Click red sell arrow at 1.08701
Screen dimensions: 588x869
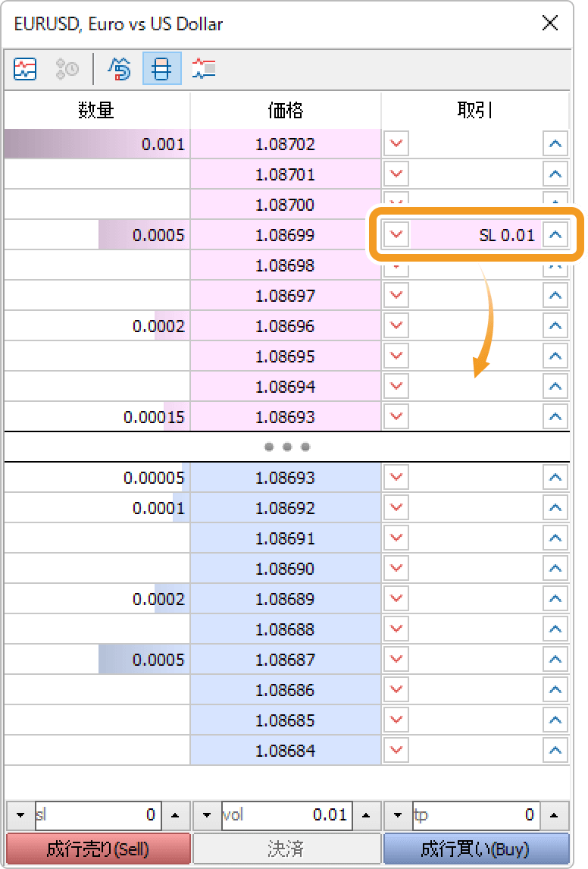point(396,174)
